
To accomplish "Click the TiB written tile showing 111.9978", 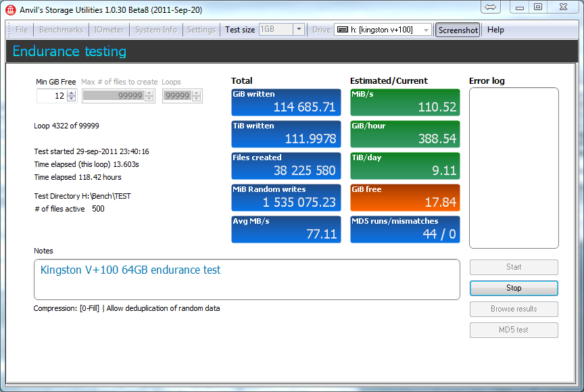I will tap(286, 134).
